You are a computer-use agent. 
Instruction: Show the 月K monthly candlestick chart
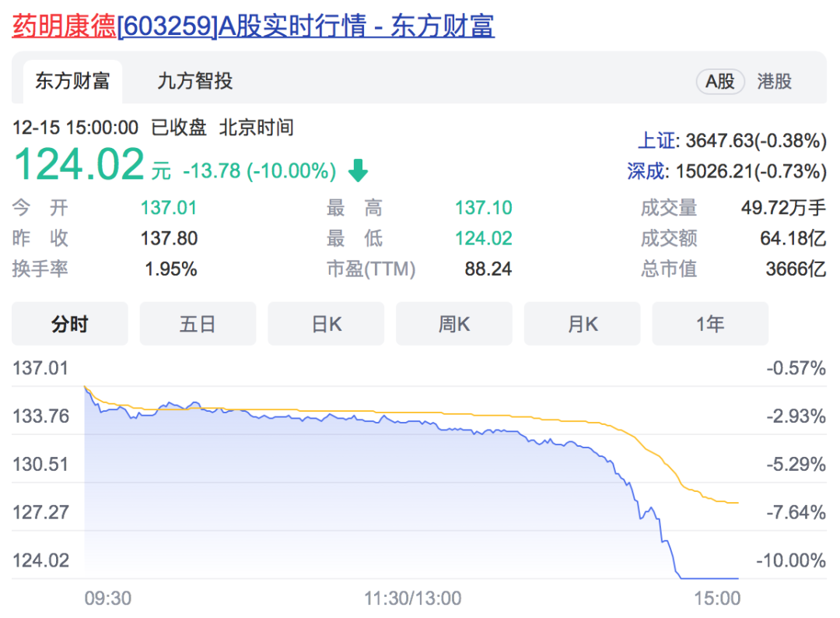pyautogui.click(x=582, y=324)
